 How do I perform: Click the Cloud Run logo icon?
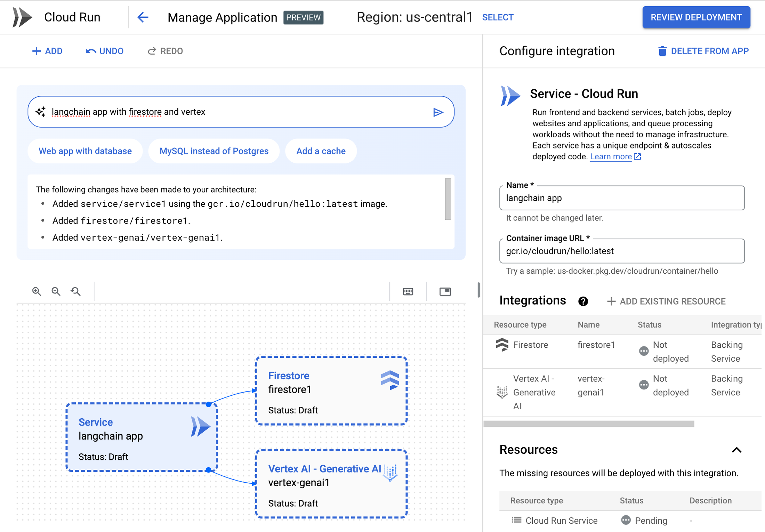pyautogui.click(x=22, y=17)
